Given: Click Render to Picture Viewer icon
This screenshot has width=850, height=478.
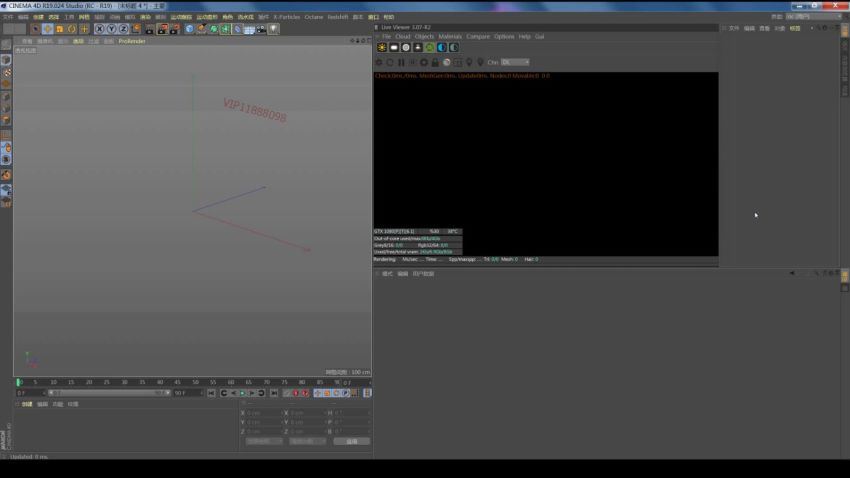Looking at the screenshot, I should pyautogui.click(x=162, y=29).
